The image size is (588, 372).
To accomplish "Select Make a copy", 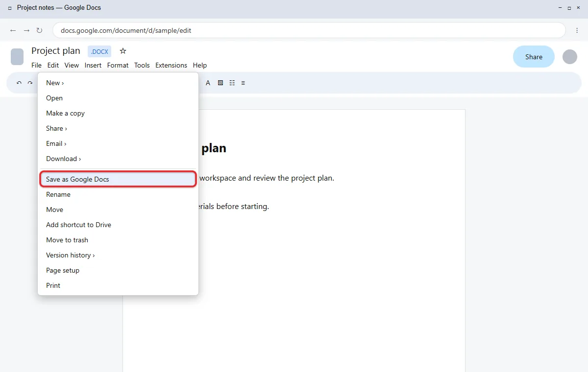I will [x=118, y=113].
